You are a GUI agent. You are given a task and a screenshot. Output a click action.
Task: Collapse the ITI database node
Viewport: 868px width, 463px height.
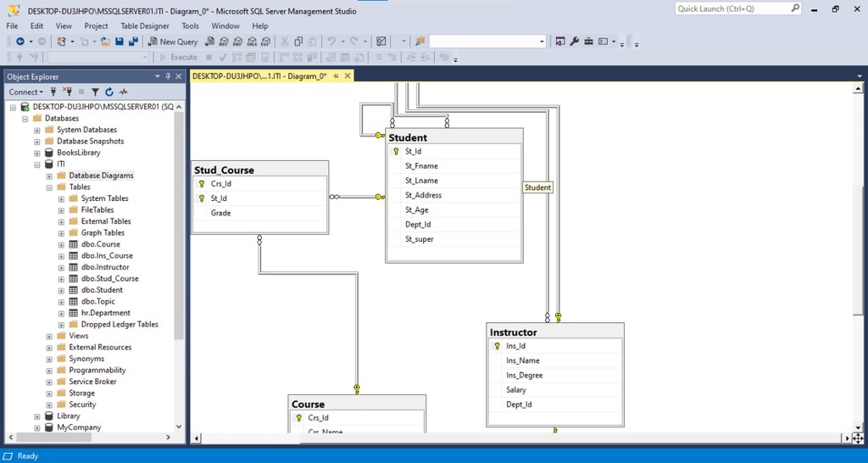point(37,165)
